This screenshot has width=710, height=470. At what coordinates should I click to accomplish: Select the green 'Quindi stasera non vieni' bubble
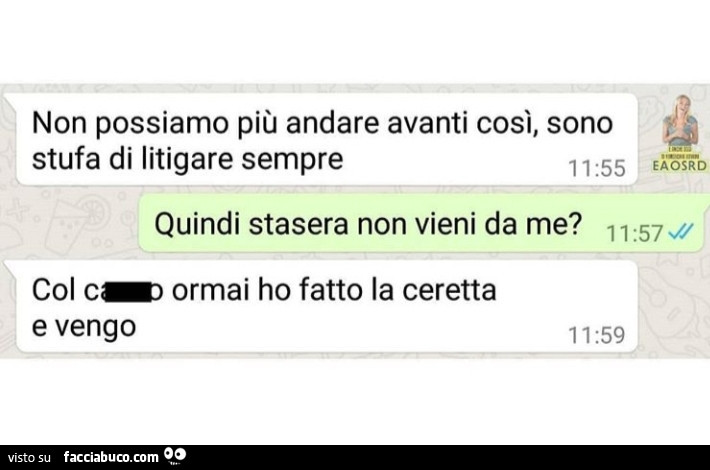click(421, 223)
